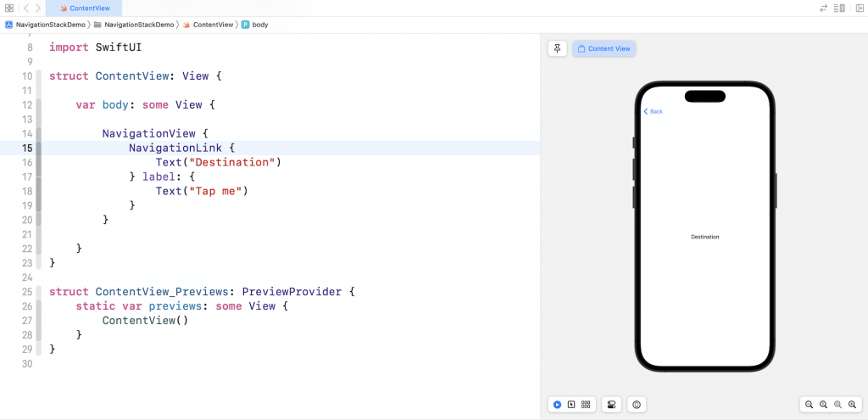Screen dimensions: 868x420
Task: Go back with the left navigation chevron
Action: pos(25,8)
